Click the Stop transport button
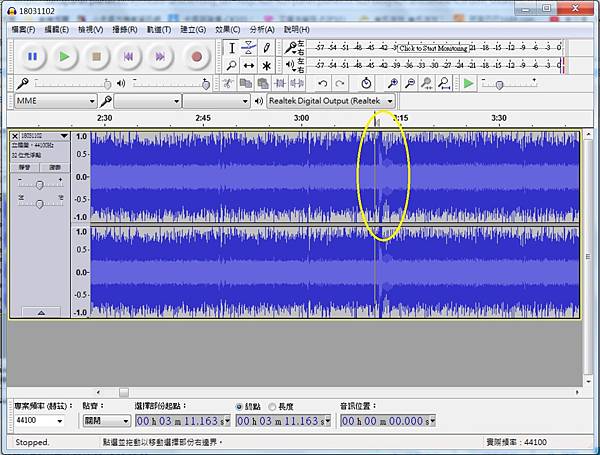600x455 pixels. pos(97,57)
